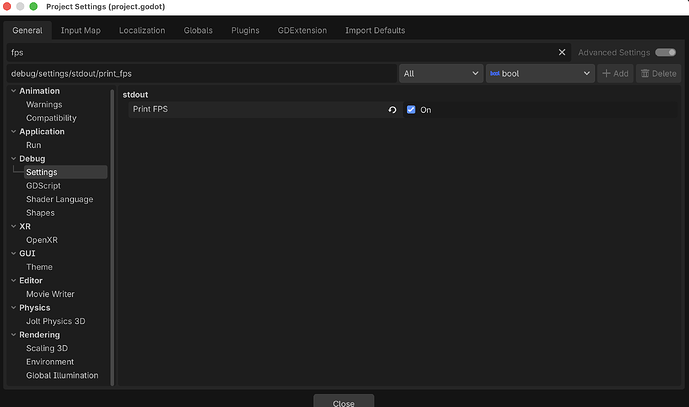Click the debug/settings/stdout/print_fps property path field
689x407 pixels.
pos(202,73)
